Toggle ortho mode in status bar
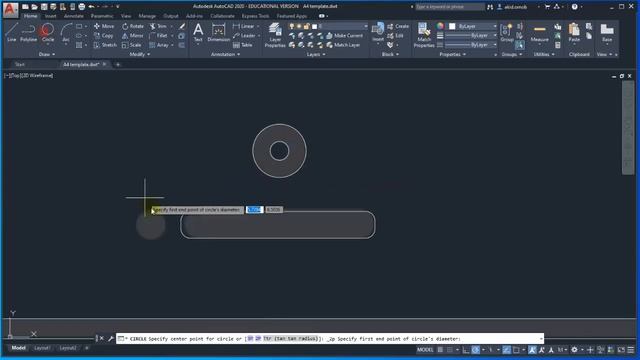This screenshot has height=360, width=640. (x=466, y=350)
